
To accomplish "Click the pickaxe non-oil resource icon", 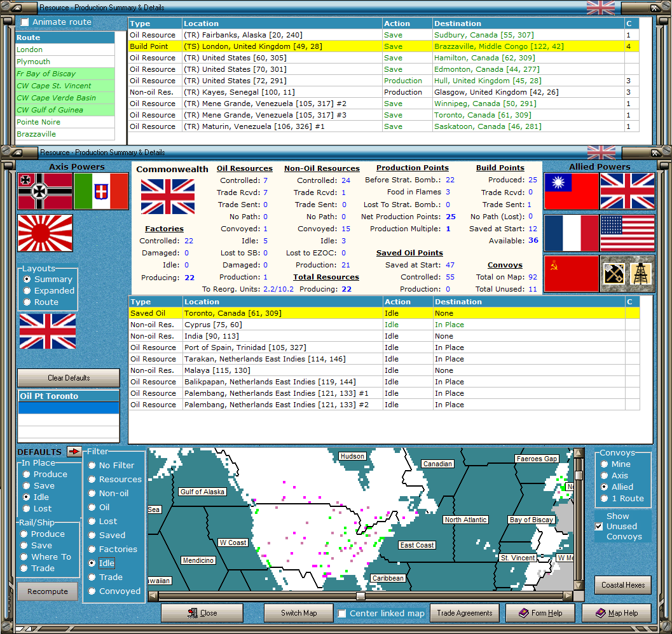I will point(614,274).
